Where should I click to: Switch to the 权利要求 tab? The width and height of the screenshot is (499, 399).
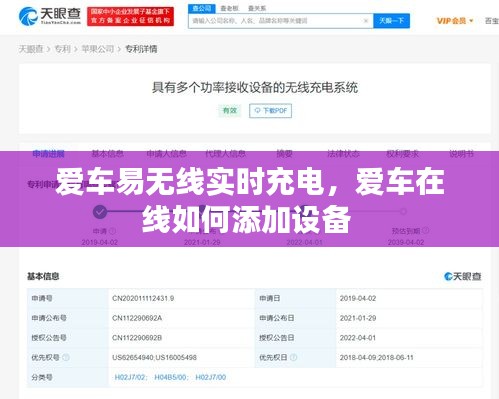[402, 154]
